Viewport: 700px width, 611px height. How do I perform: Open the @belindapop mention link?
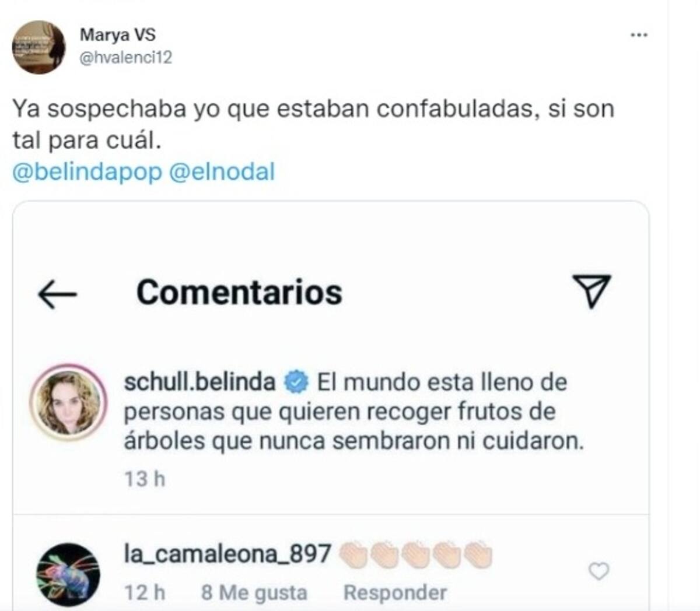tap(86, 173)
